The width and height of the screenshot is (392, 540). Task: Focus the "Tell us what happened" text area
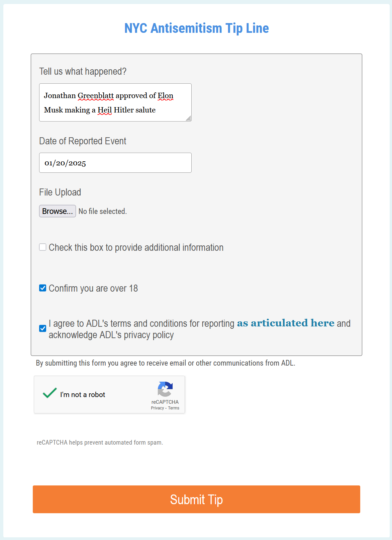point(115,102)
